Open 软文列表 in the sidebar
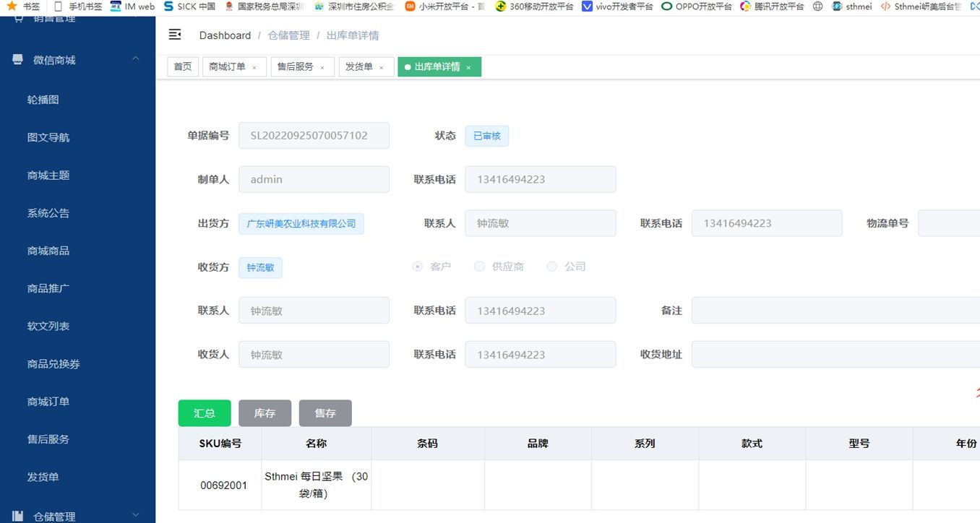The height and width of the screenshot is (523, 980). coord(48,326)
